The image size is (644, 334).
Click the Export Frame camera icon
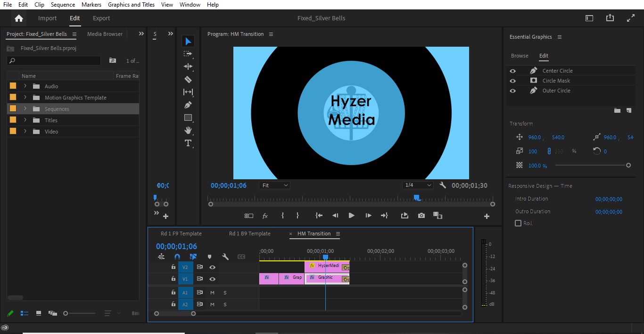coord(421,216)
